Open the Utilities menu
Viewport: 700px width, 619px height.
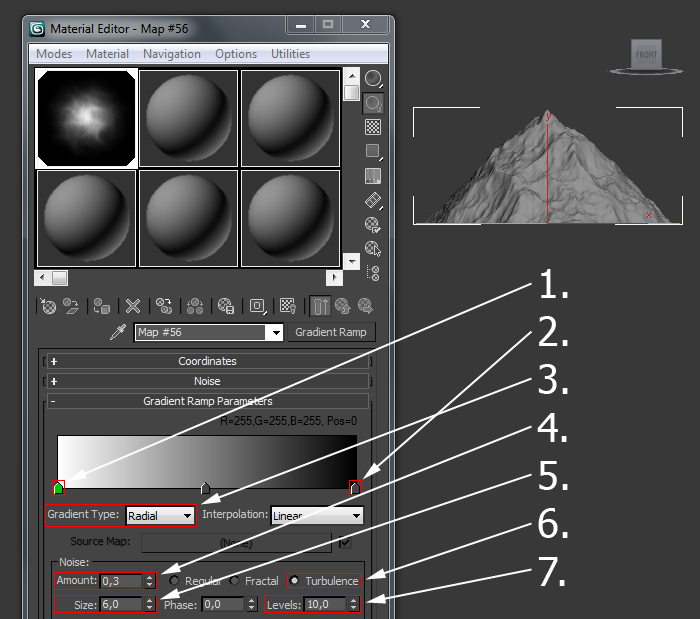pyautogui.click(x=290, y=54)
